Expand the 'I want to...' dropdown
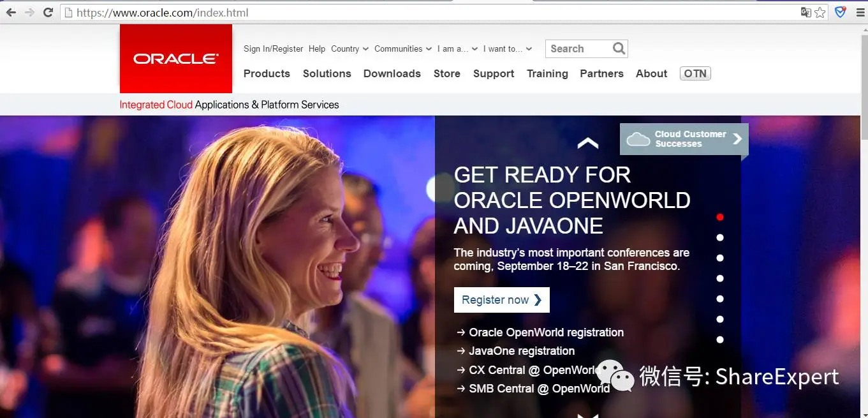Viewport: 868px width, 418px height. [x=508, y=49]
